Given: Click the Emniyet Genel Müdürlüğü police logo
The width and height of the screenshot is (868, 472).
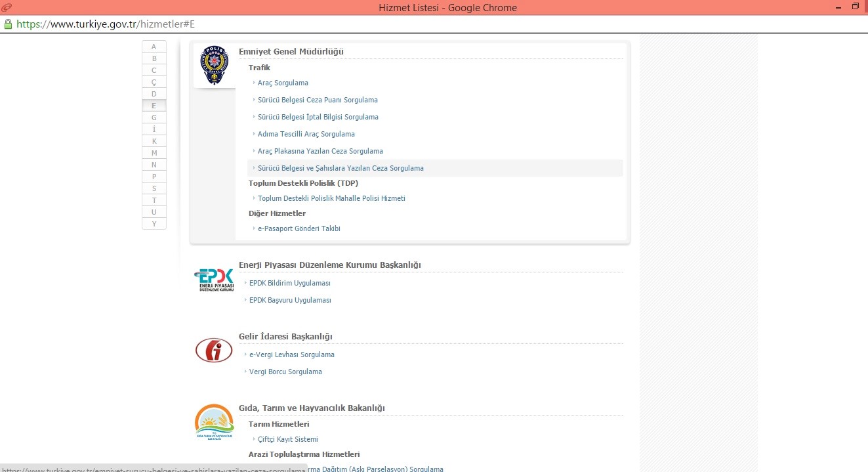Looking at the screenshot, I should (214, 66).
